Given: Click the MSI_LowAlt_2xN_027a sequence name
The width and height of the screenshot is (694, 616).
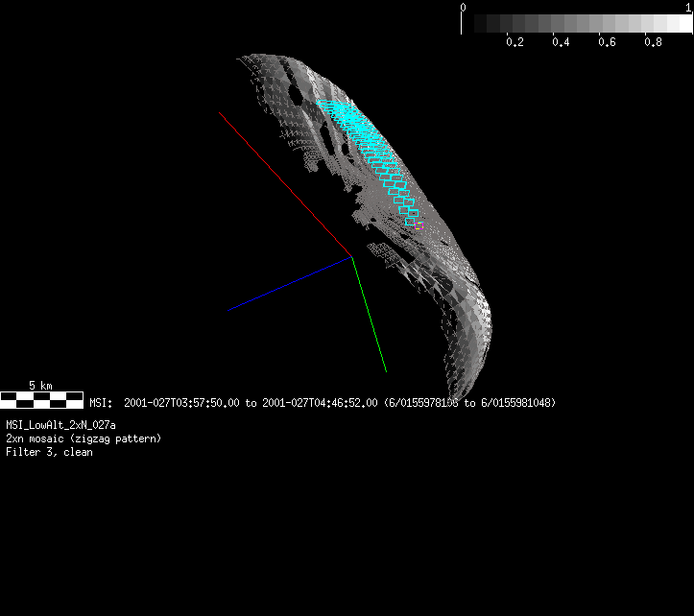Looking at the screenshot, I should pos(61,425).
